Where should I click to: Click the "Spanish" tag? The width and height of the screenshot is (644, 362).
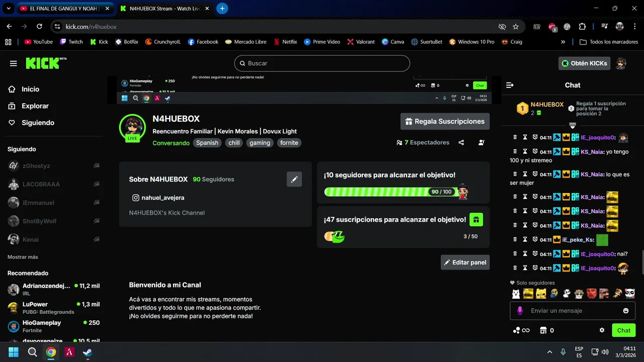207,143
